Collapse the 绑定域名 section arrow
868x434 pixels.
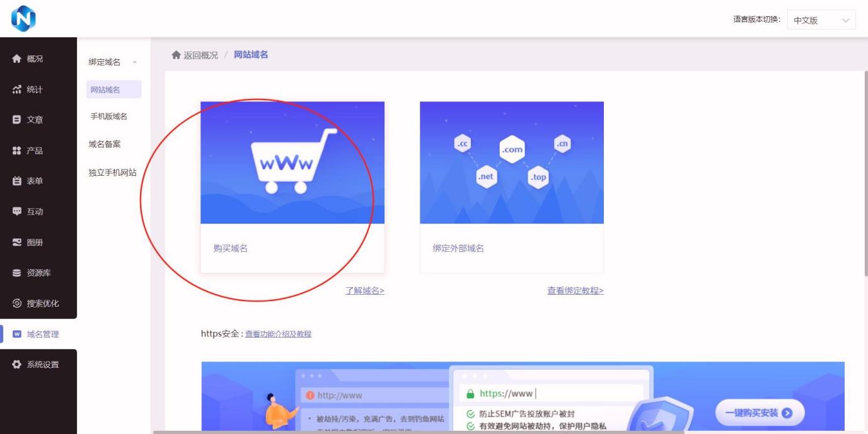pos(134,62)
